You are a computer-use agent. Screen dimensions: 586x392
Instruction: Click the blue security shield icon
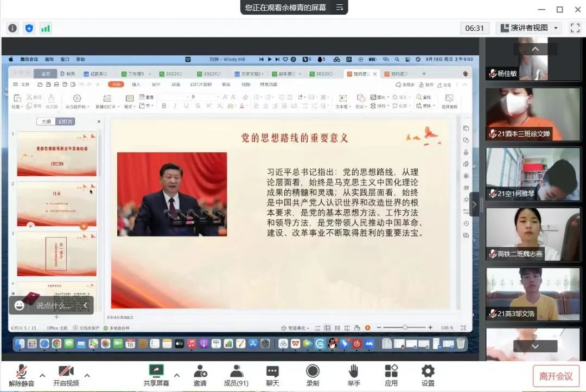tap(29, 28)
